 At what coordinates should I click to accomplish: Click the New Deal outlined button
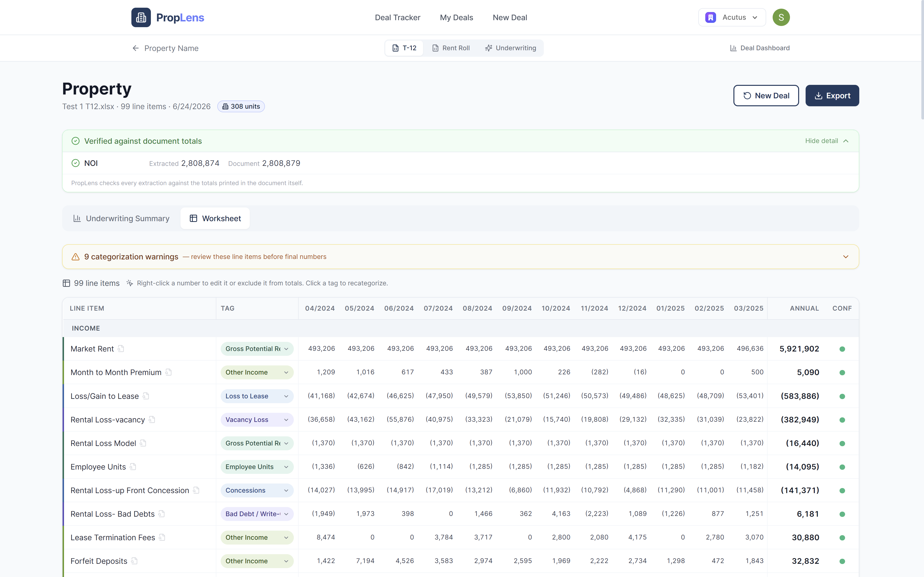coord(766,95)
